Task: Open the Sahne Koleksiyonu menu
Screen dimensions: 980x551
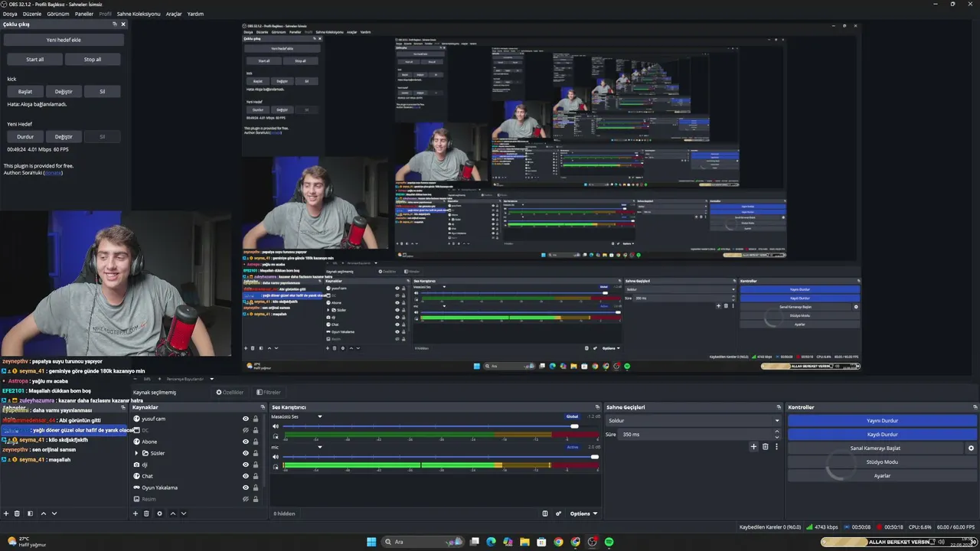Action: point(139,14)
